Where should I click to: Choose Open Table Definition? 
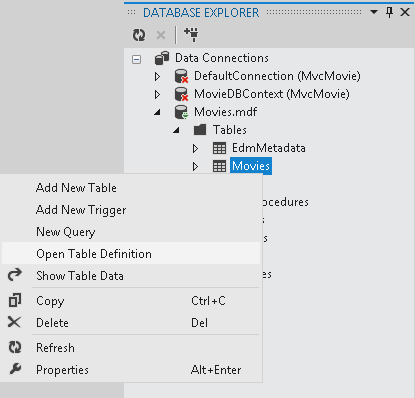(131, 254)
